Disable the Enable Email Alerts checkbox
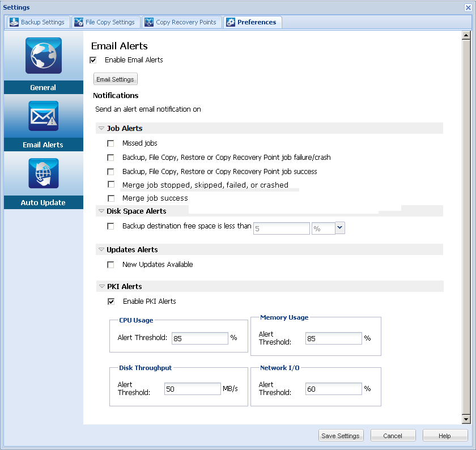Image resolution: width=476 pixels, height=450 pixels. click(92, 60)
